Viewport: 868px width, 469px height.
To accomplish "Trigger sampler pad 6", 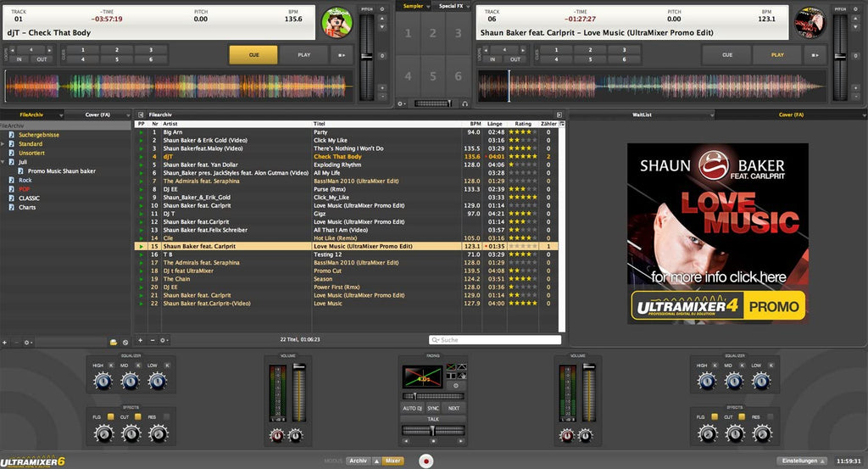I will (459, 76).
